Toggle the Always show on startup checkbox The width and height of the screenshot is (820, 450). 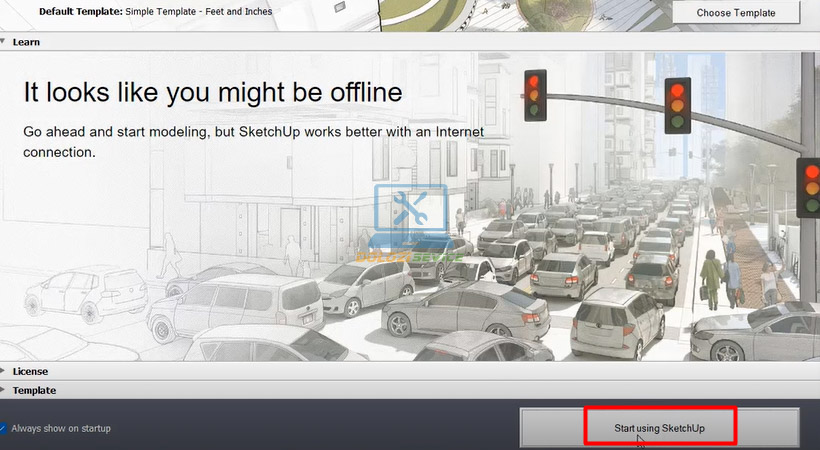click(3, 428)
